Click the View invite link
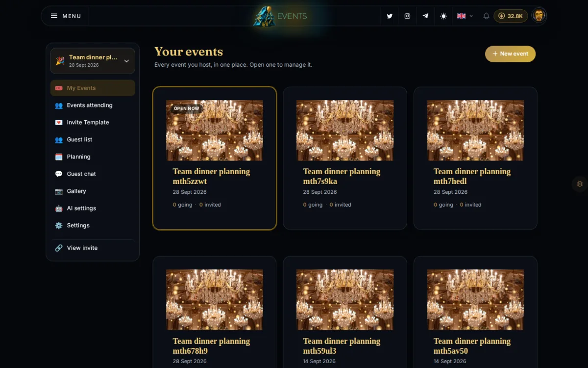Viewport: 588px width, 368px height. (x=93, y=248)
